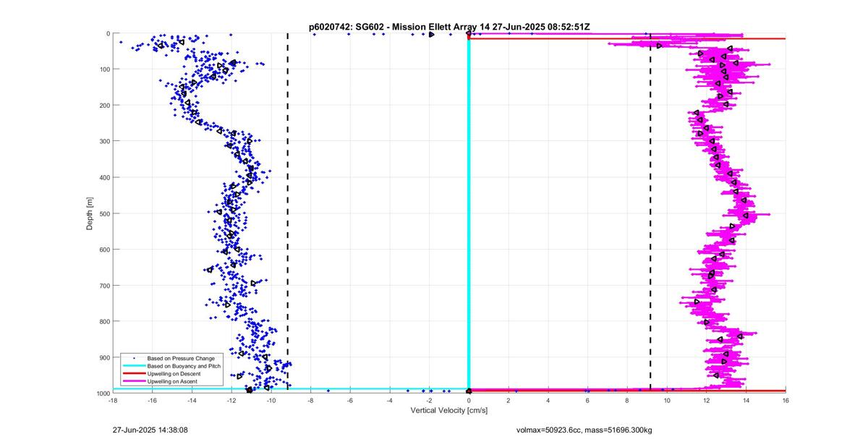Click depth axis tick label 900
This screenshot has height=442, width=868.
pos(104,357)
